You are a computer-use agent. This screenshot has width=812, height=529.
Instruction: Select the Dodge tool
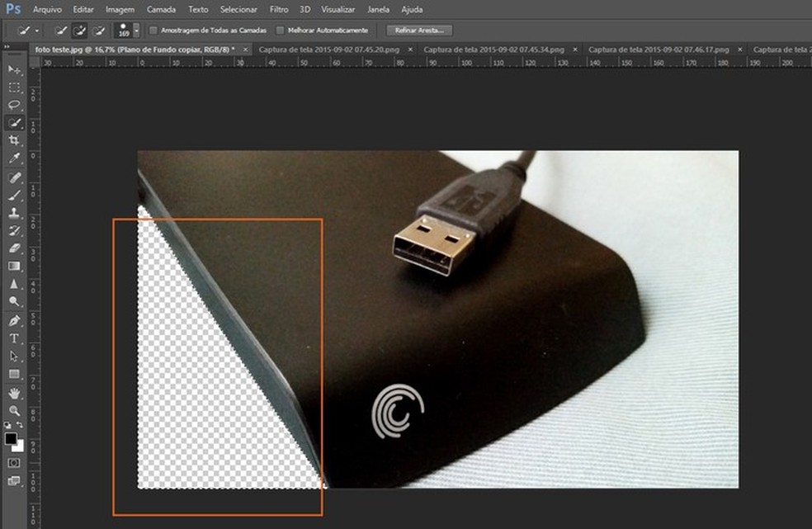pos(14,301)
